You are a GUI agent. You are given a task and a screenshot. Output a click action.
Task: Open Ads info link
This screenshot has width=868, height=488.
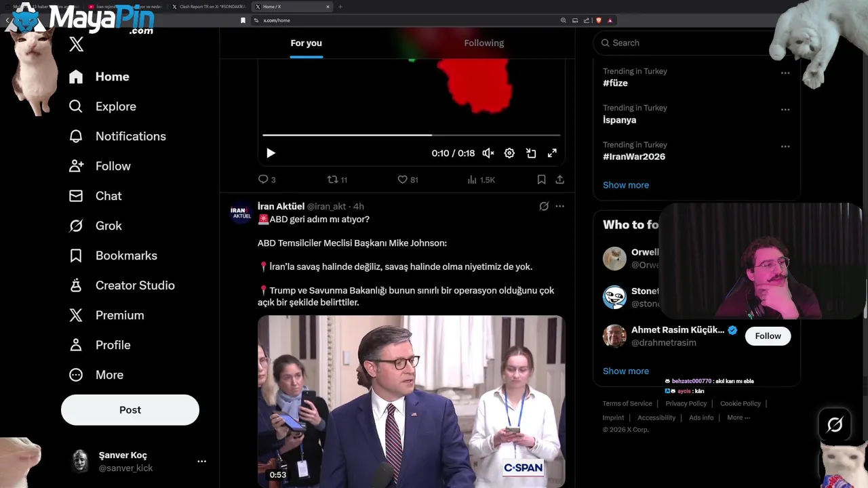[x=701, y=418]
